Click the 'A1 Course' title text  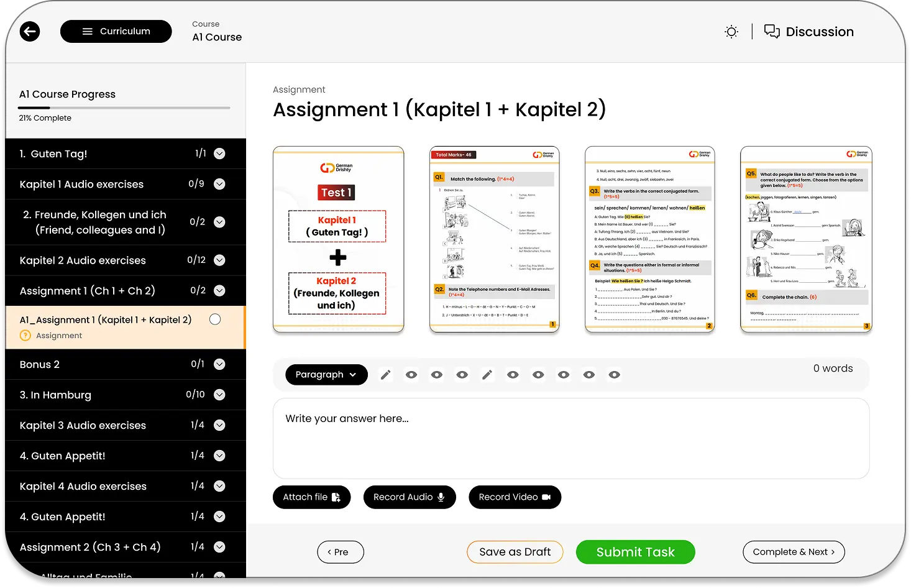tap(217, 37)
